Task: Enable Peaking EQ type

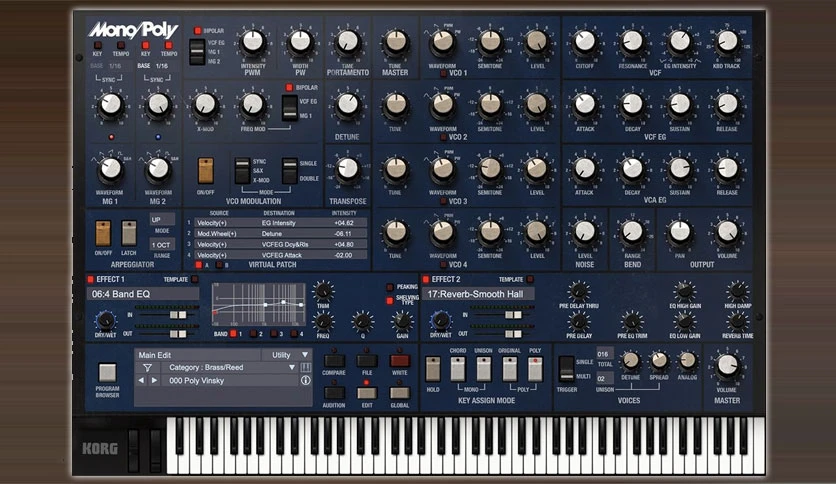Action: coord(390,287)
